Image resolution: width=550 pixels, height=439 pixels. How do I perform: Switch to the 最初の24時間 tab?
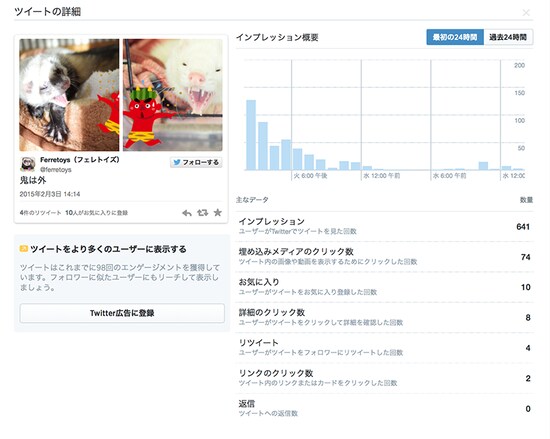[x=455, y=37]
